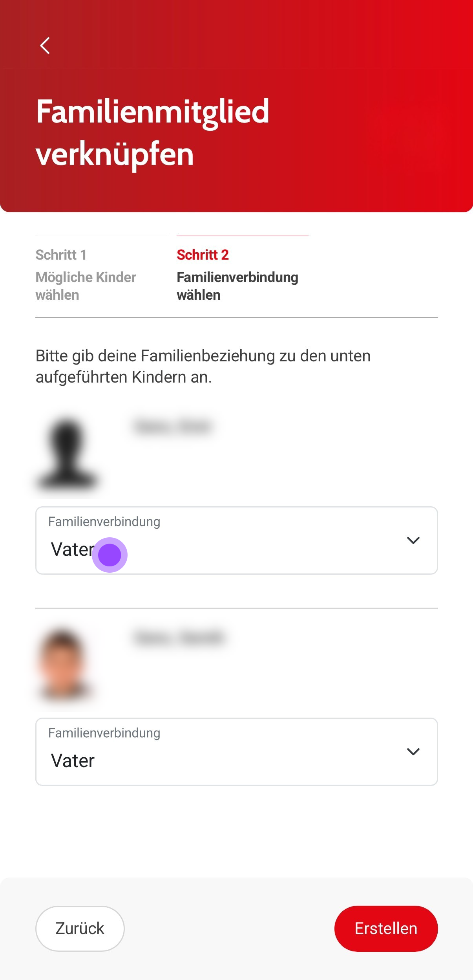Expand the first Familienverbindung dropdown chevron
Screen dimensions: 473x980
[413, 540]
